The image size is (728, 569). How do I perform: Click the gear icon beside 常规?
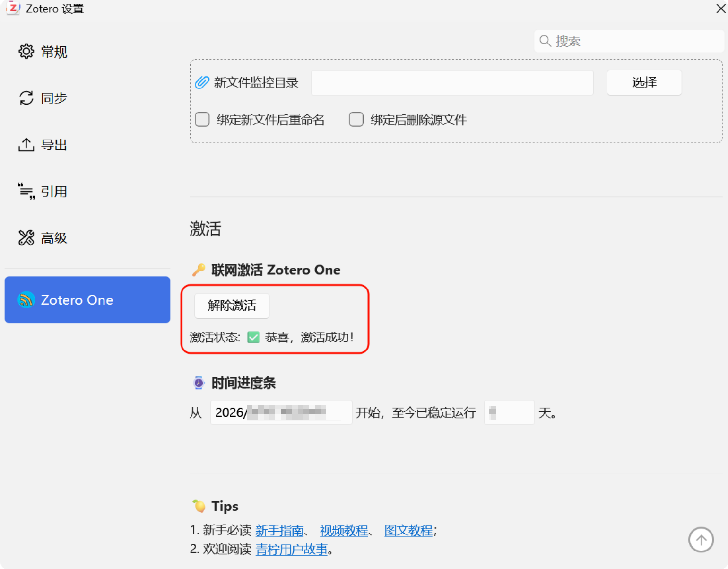(26, 52)
